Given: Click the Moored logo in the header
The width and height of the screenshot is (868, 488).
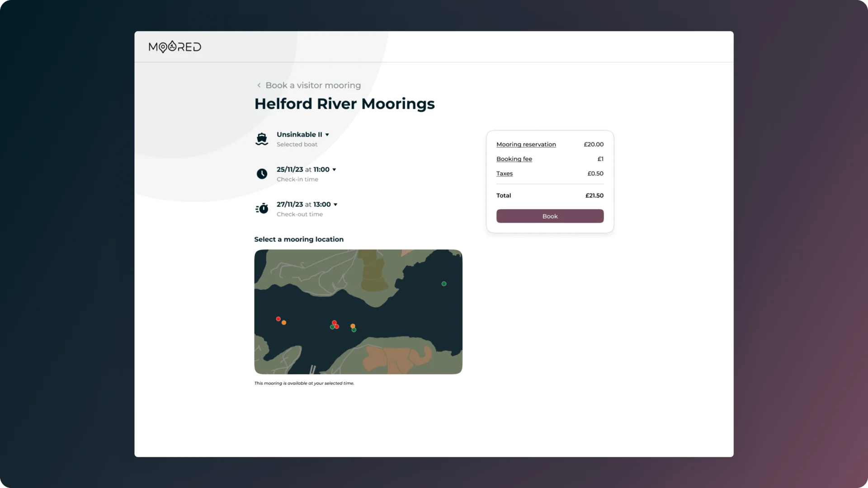Looking at the screenshot, I should tap(175, 47).
